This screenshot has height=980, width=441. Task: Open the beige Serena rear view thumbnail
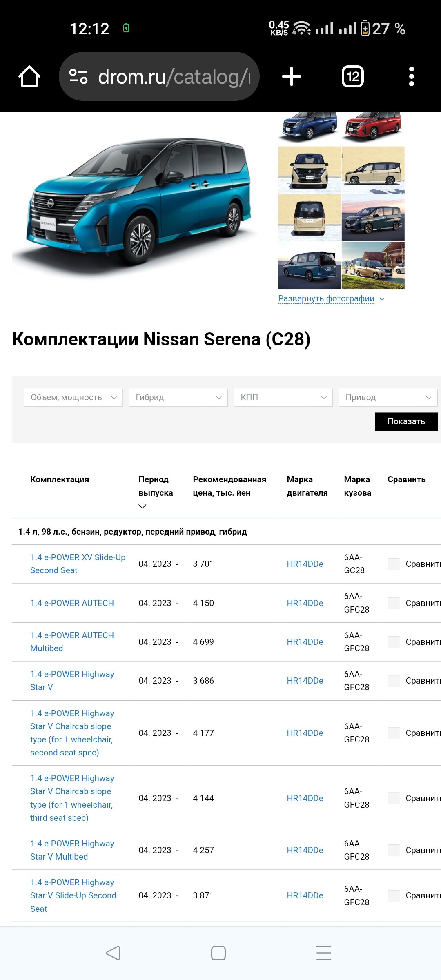click(x=310, y=218)
